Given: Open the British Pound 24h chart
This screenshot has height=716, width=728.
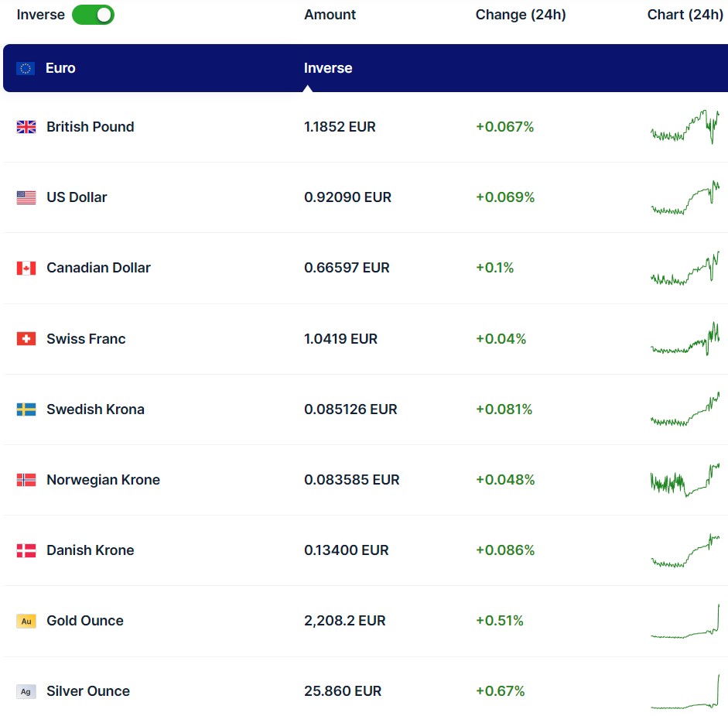Looking at the screenshot, I should pyautogui.click(x=685, y=127).
